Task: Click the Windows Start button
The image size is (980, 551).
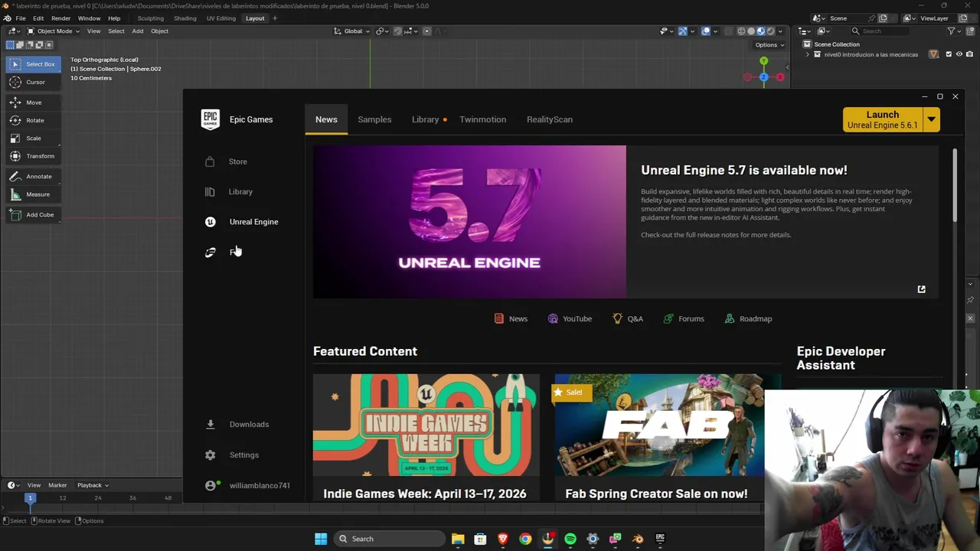Action: tap(321, 539)
